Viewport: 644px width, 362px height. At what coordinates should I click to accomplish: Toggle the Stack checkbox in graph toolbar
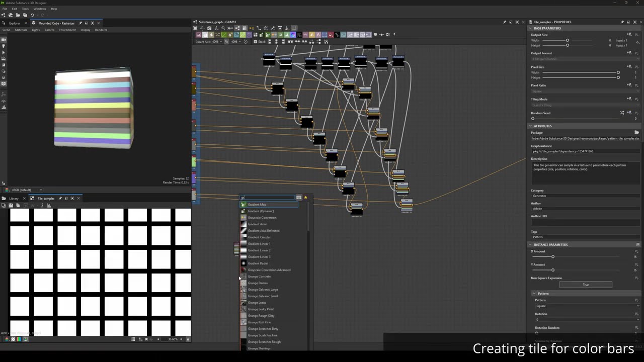(x=256, y=42)
